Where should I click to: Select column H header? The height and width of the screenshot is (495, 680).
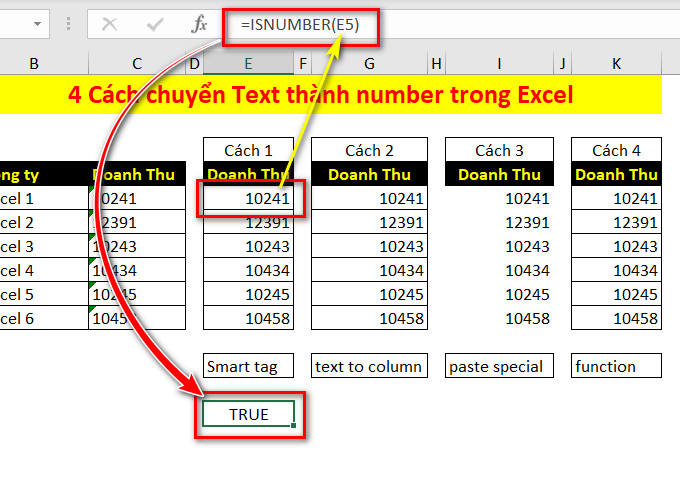point(436,64)
